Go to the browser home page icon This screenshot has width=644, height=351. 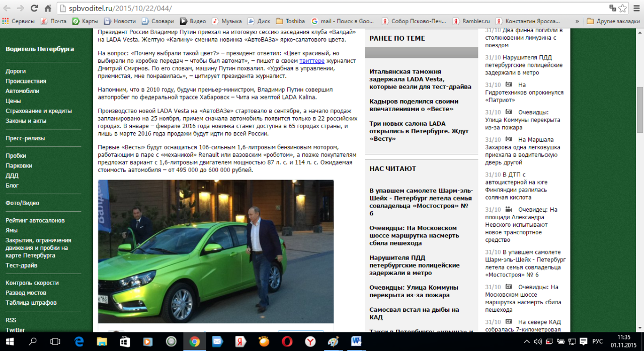click(x=48, y=8)
